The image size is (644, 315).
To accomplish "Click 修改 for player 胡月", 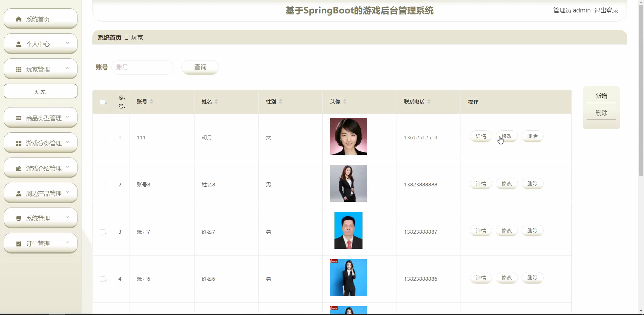I will [x=507, y=136].
